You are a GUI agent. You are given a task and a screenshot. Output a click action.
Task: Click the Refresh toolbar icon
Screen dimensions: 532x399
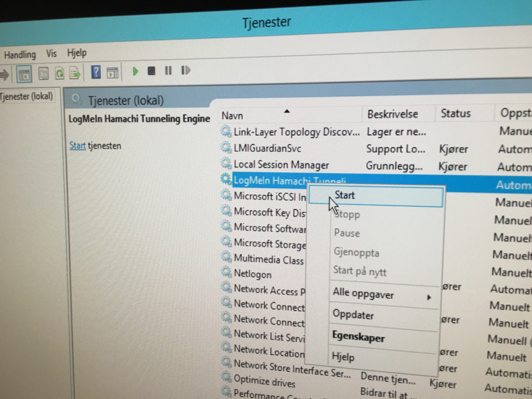(60, 73)
